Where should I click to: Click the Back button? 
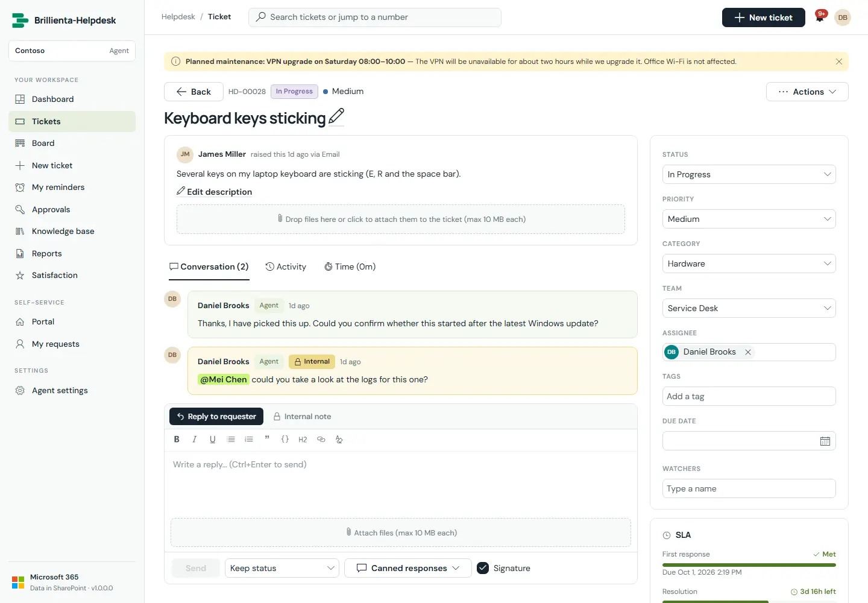(x=193, y=92)
